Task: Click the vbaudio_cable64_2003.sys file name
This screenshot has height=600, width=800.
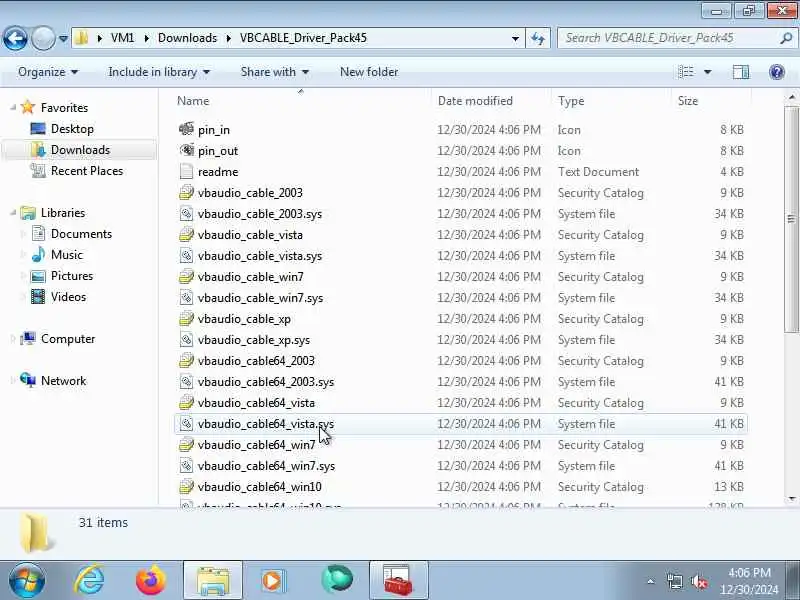Action: tap(266, 382)
